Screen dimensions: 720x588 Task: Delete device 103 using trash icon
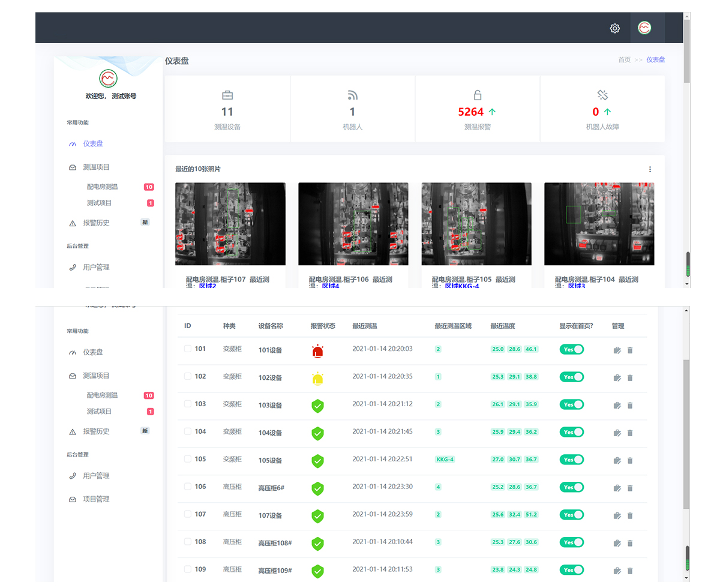[630, 406]
